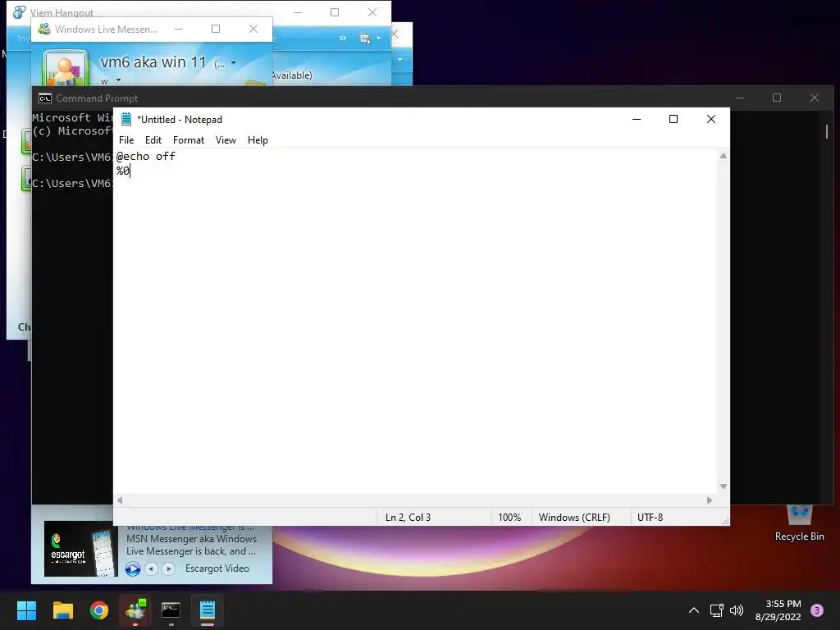Viewport: 840px width, 630px height.
Task: Click the UTF-8 encoding status entry
Action: click(650, 518)
